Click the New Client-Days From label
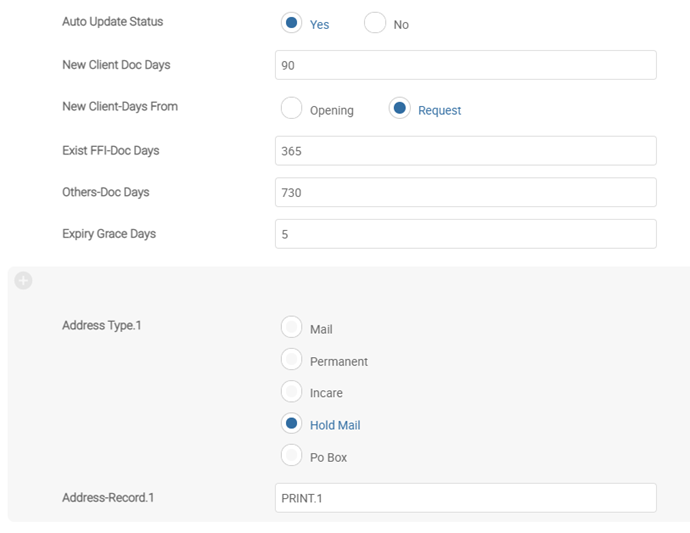The width and height of the screenshot is (690, 533). [120, 107]
